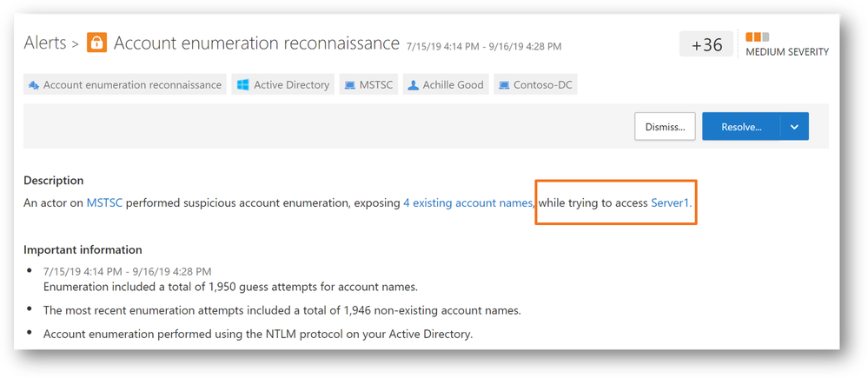
Task: Open the Resolve dropdown arrow
Action: [x=794, y=127]
